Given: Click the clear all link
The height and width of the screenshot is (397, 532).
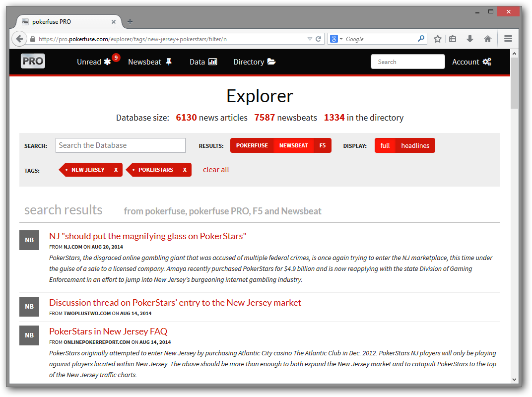Looking at the screenshot, I should pyautogui.click(x=216, y=170).
